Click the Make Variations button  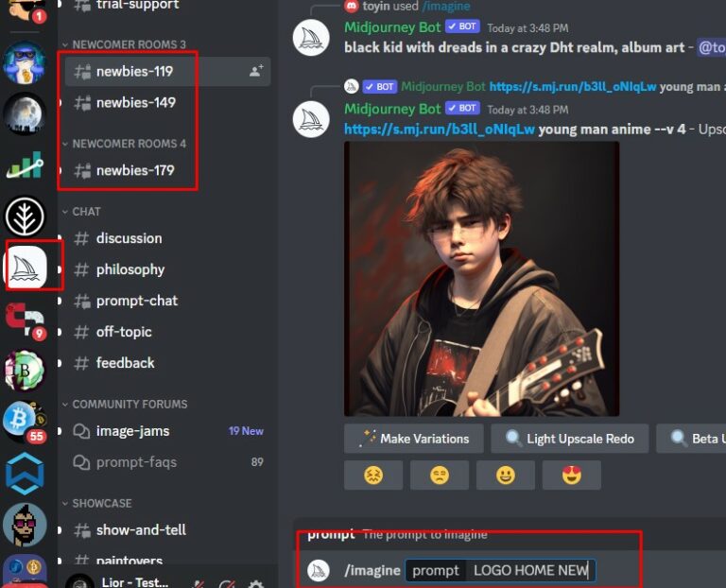pyautogui.click(x=413, y=439)
